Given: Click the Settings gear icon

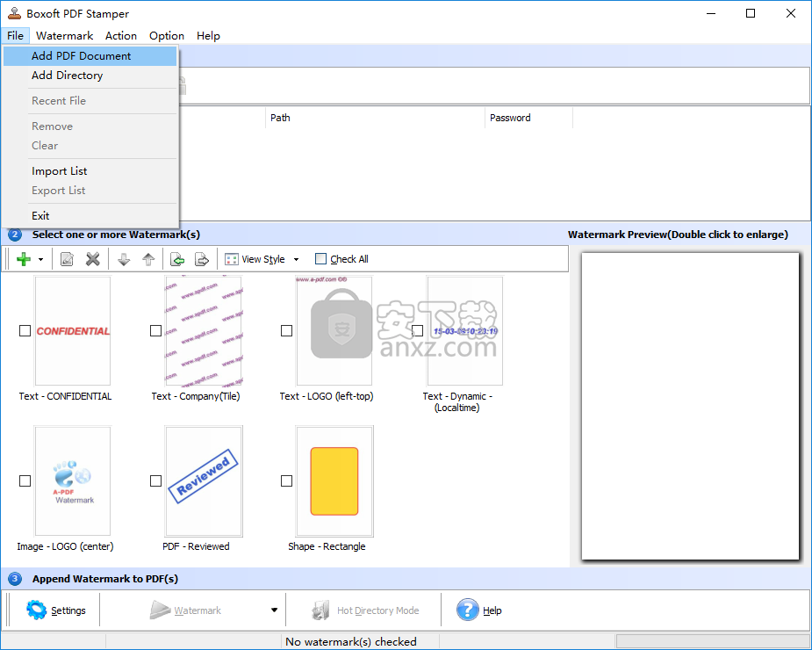Looking at the screenshot, I should 36,610.
